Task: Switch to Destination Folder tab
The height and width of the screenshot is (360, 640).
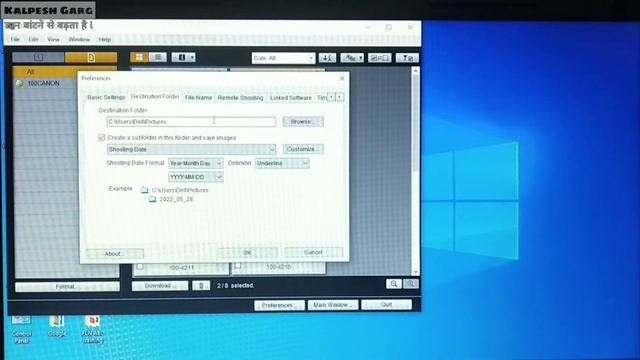Action: (x=155, y=97)
